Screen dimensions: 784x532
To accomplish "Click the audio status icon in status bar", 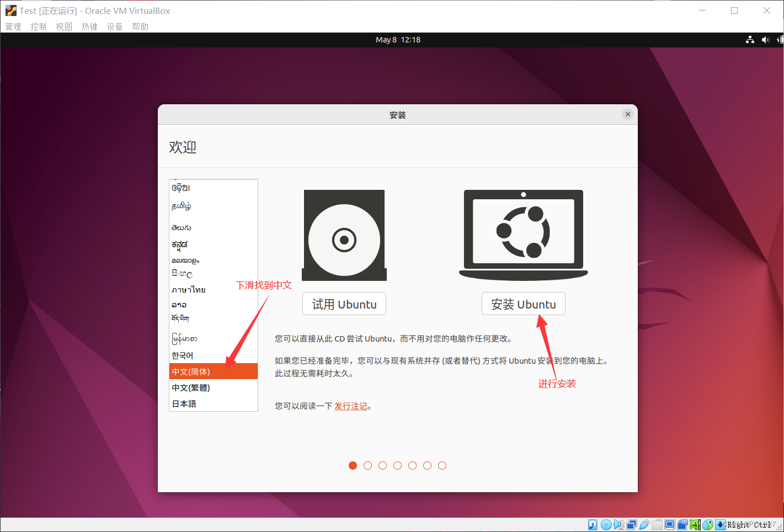I will coord(618,524).
